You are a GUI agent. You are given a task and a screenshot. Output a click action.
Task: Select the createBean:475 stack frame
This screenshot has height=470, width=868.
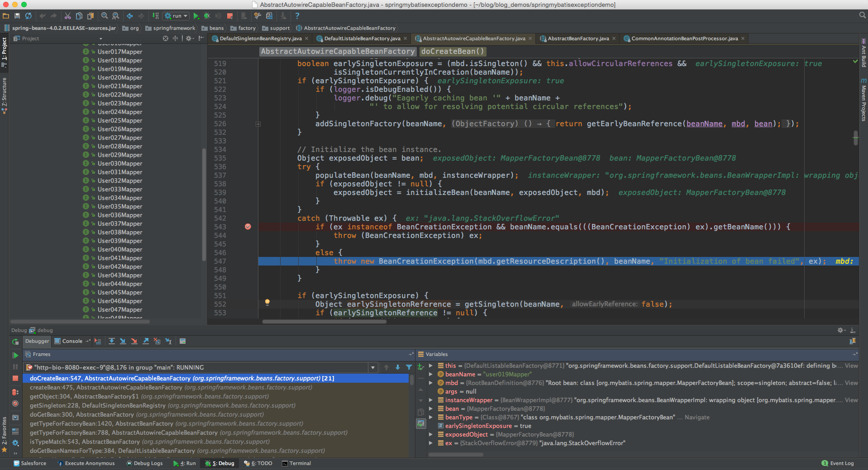coord(106,387)
